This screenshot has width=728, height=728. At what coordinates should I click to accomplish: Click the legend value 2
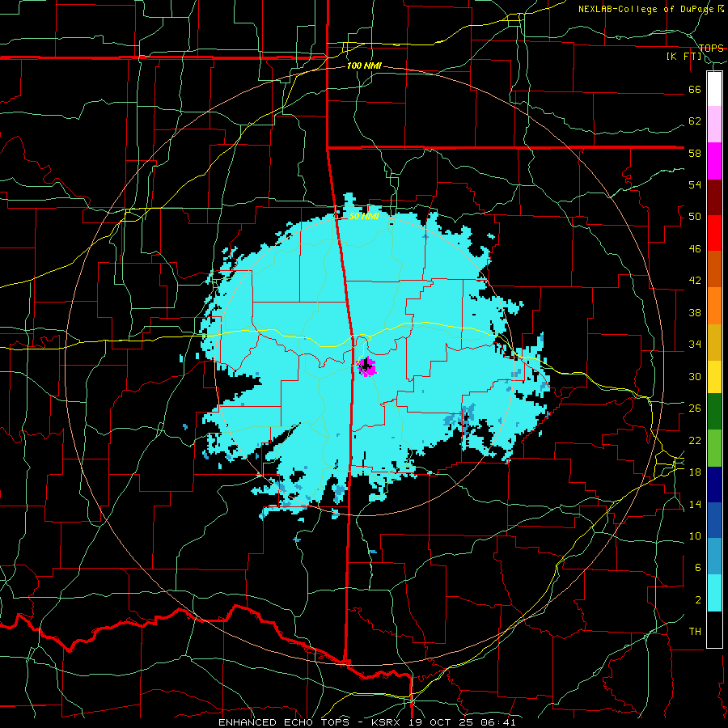coord(697,600)
